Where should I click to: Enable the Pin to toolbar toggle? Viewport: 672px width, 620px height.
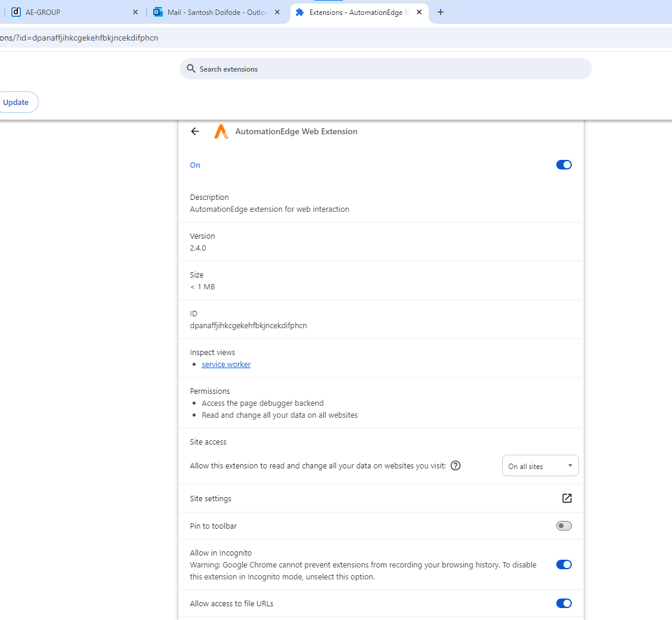[x=563, y=526]
